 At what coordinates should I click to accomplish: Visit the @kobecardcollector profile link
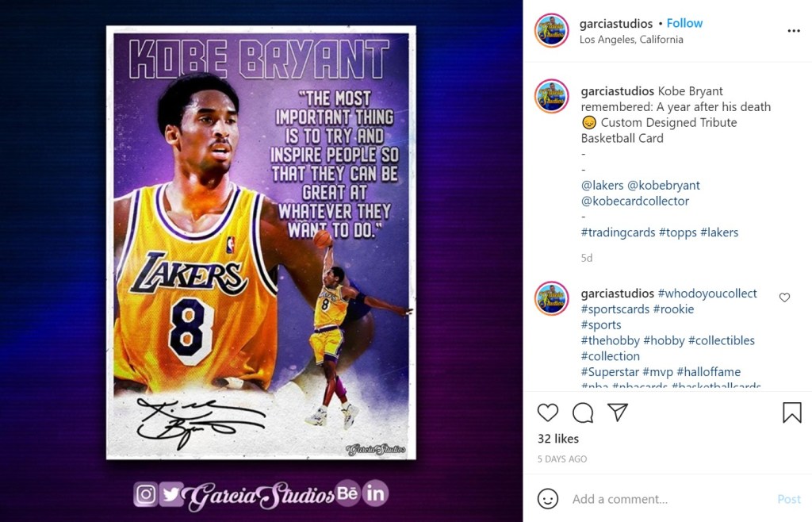coord(635,201)
